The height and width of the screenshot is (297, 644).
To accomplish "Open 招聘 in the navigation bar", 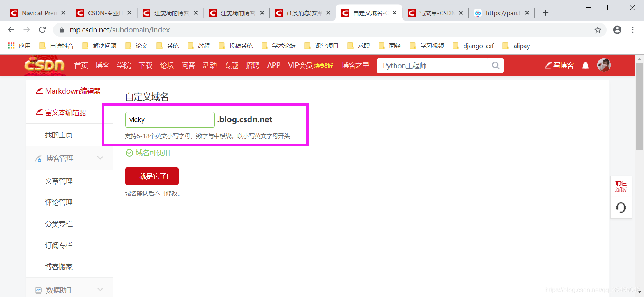I will pos(253,66).
